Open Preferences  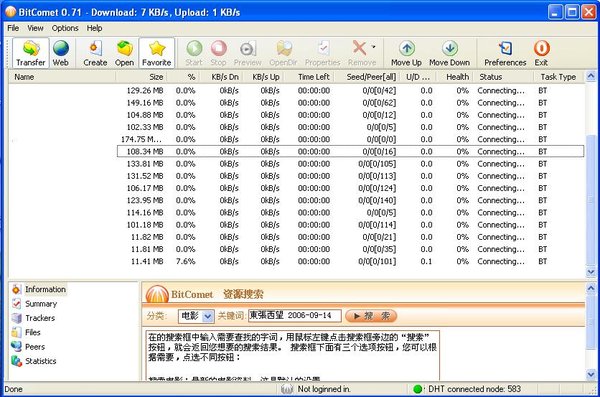pyautogui.click(x=505, y=53)
